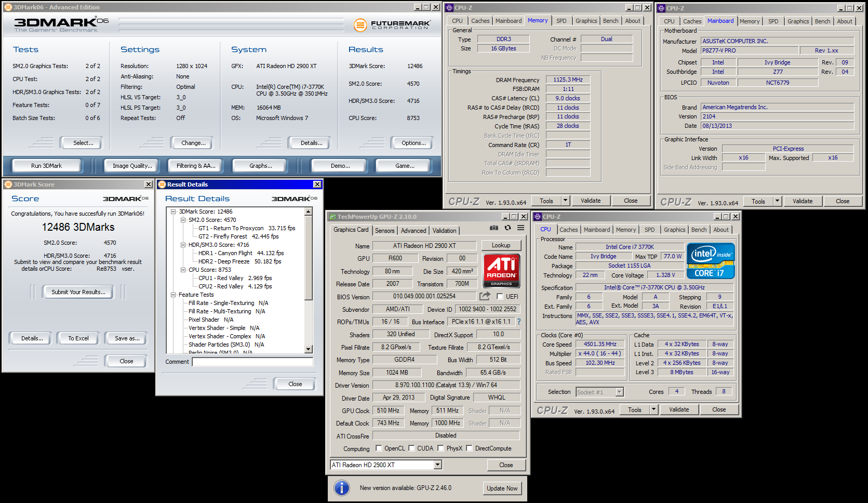Click the Result Details scrollbar down arrow
The image size is (868, 503).
pyautogui.click(x=309, y=350)
